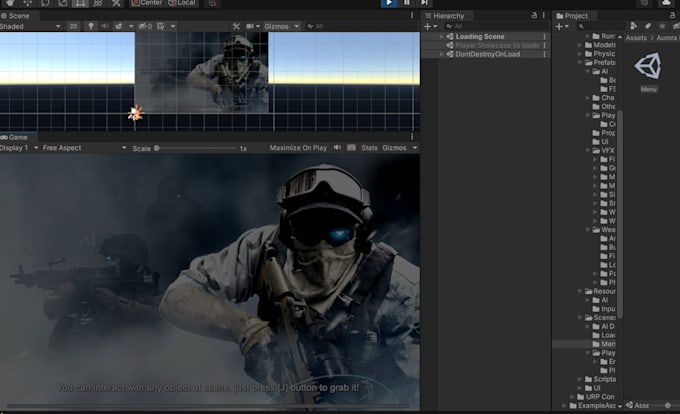Toggle the scene grid icon

(x=161, y=26)
